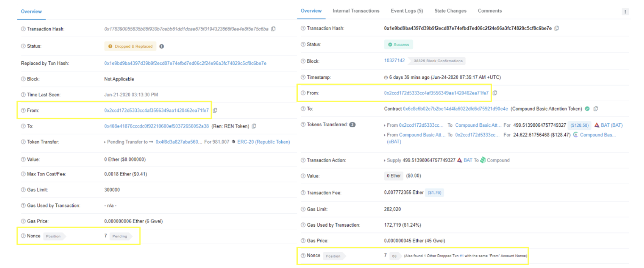Click the green Success status badge
Screen dimensions: 644x268
399,45
